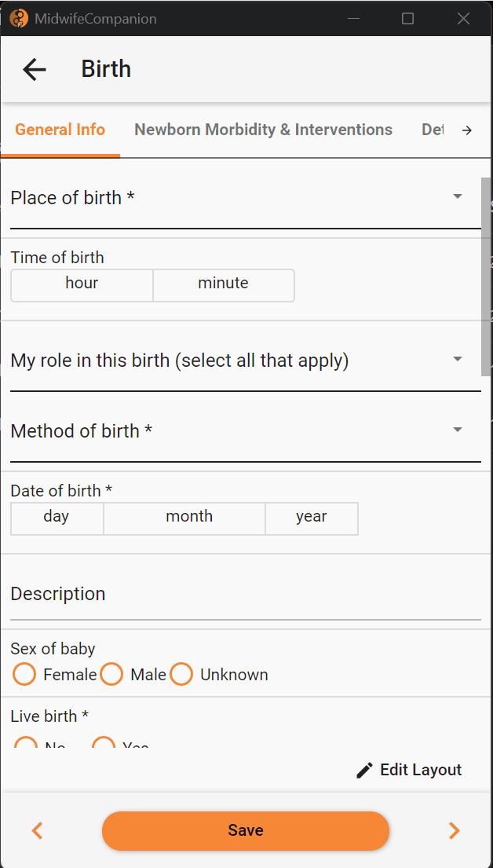Maximize the MidwifeCompanion window

point(407,19)
